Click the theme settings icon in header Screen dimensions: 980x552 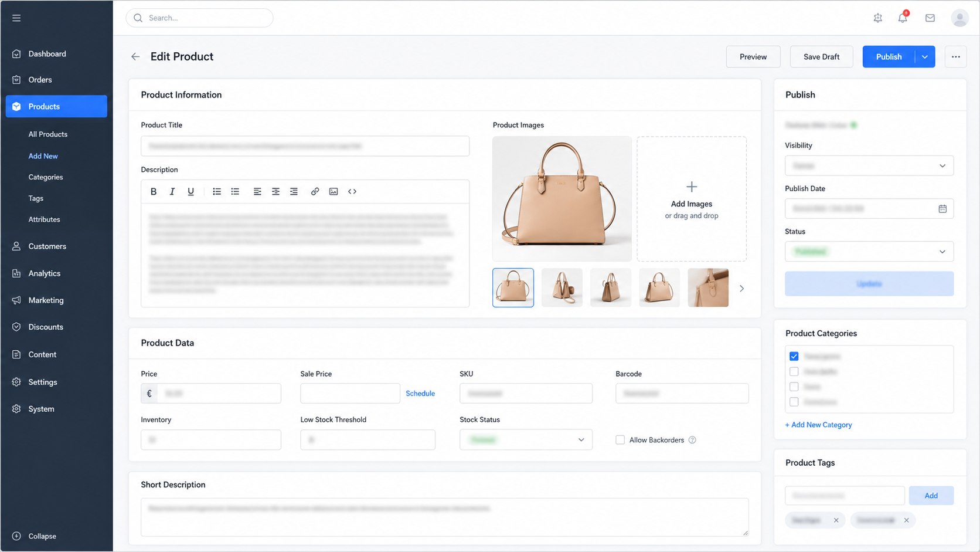point(877,18)
